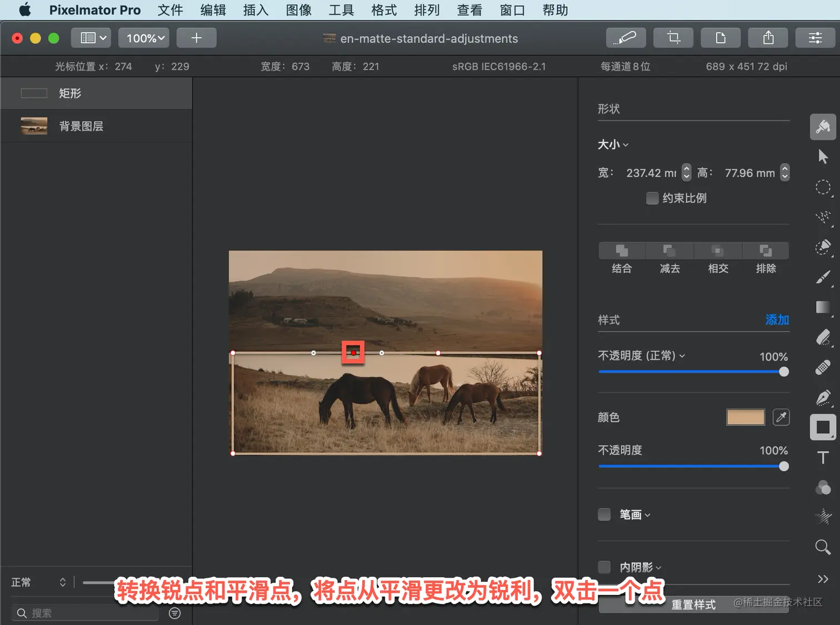Screen dimensions: 840x625
Task: Select the Repair bandage tool
Action: coord(823,367)
